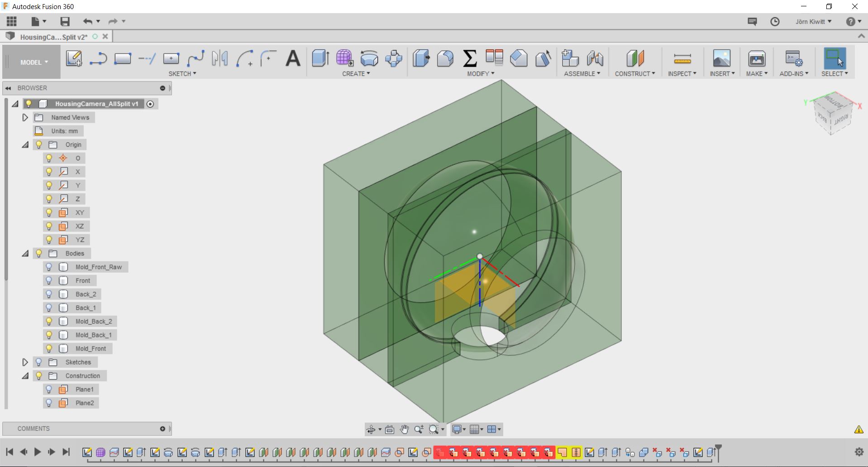This screenshot has width=868, height=467.
Task: Jump to the timeline end
Action: click(66, 452)
